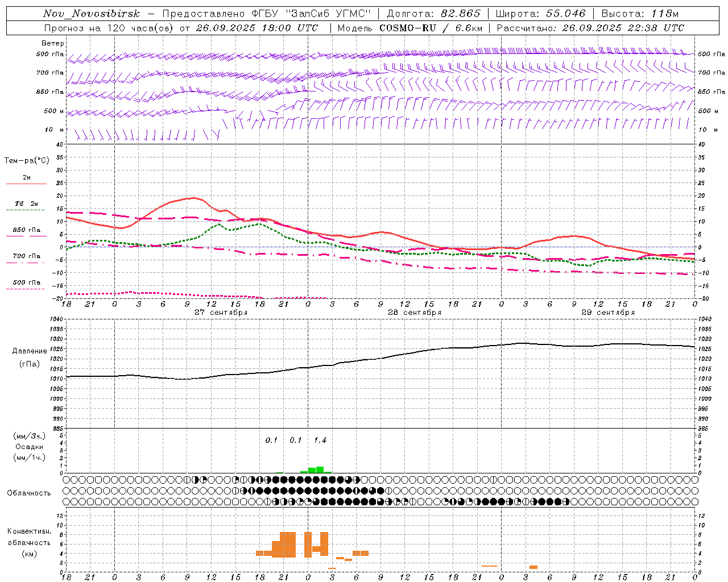Viewport: 728px width, 582px height.
Task: Click the Ветер wind panel label
Action: point(53,43)
